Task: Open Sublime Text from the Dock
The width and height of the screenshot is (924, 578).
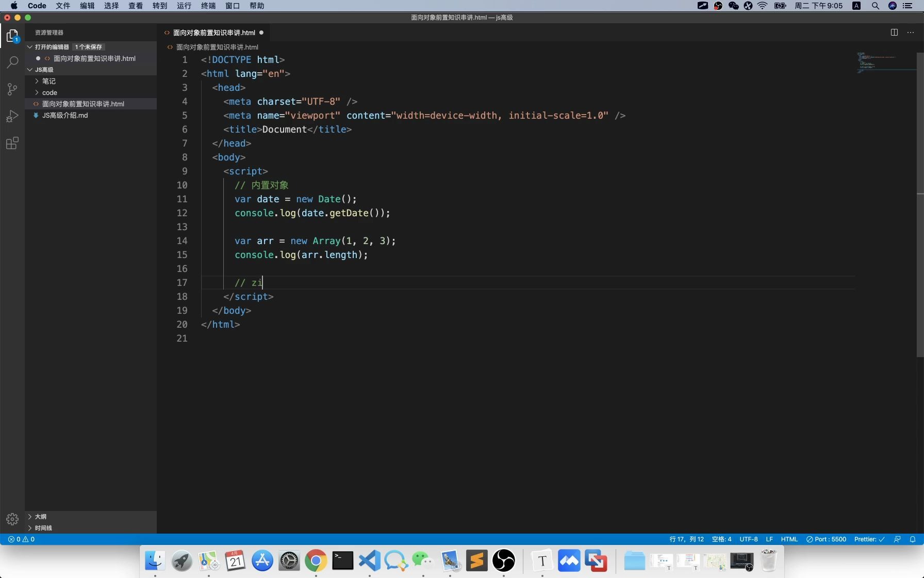Action: (477, 560)
